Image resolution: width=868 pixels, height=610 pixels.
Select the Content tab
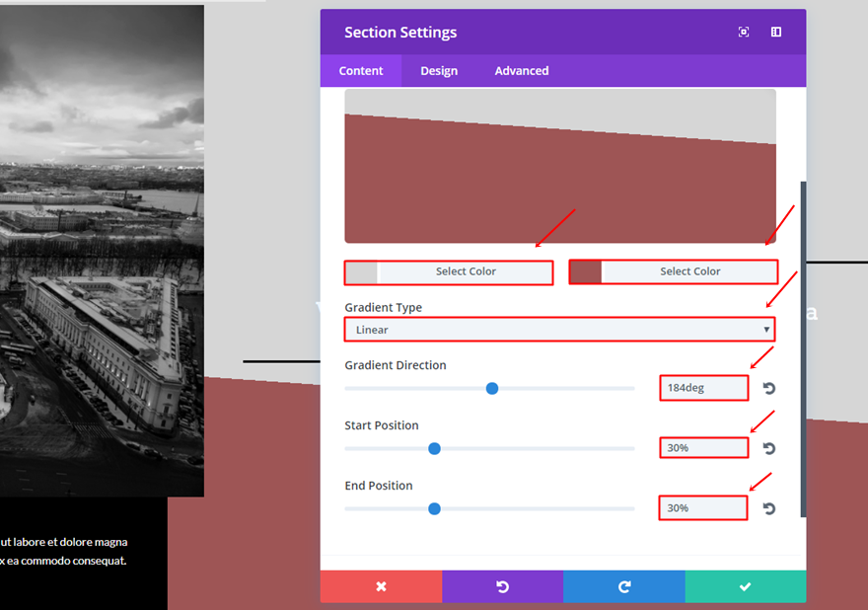coord(361,71)
